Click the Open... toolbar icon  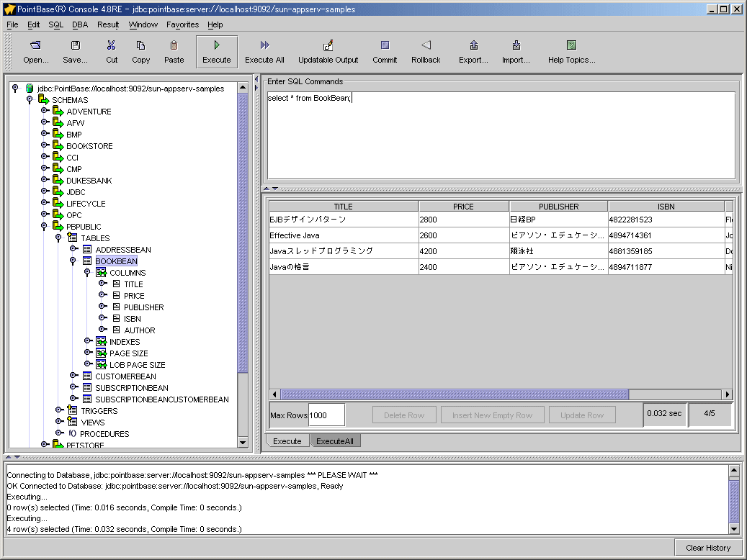tap(36, 45)
